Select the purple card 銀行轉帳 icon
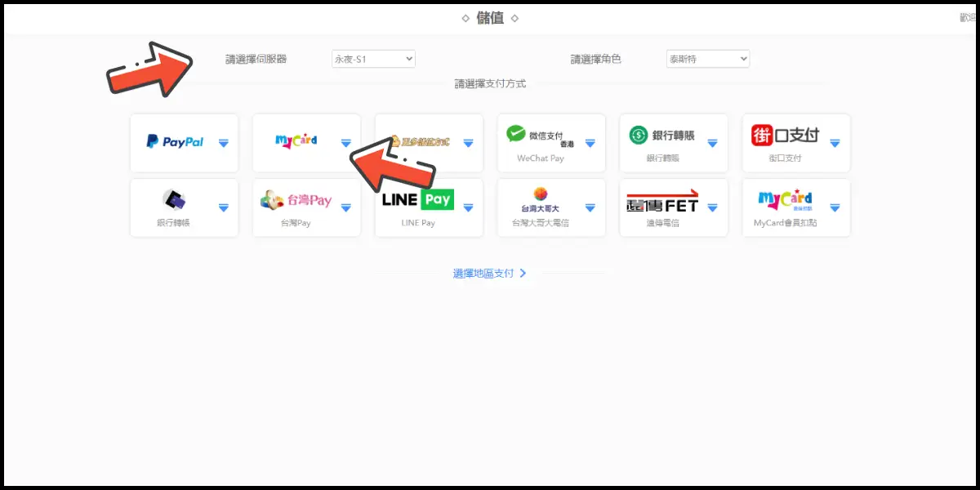This screenshot has width=980, height=490. pos(174,199)
